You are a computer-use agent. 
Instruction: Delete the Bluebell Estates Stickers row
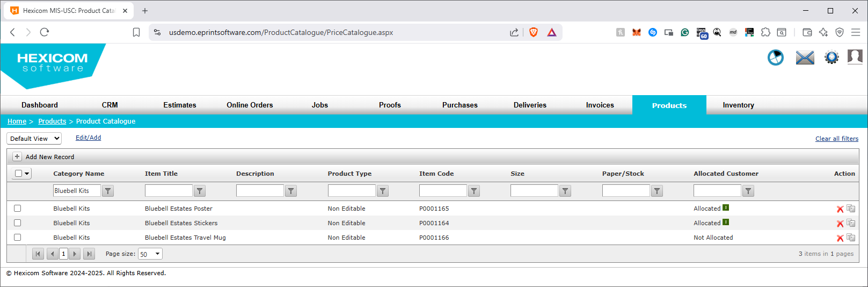pyautogui.click(x=840, y=224)
